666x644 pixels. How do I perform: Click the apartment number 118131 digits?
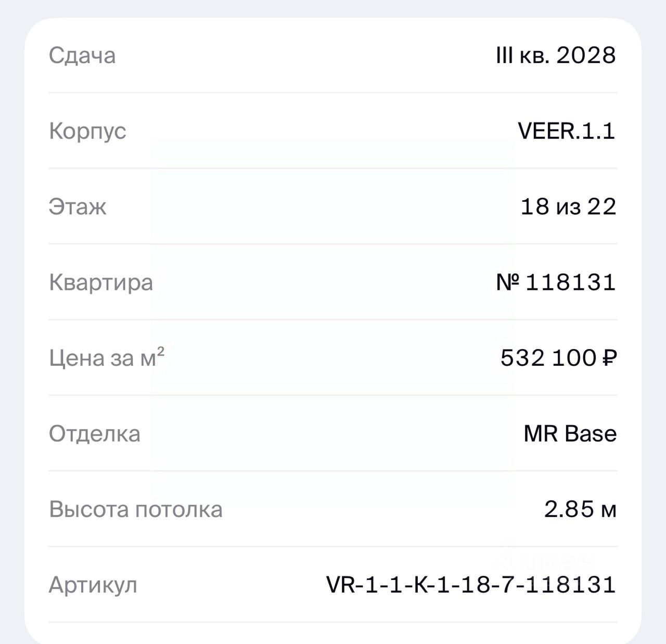(571, 282)
